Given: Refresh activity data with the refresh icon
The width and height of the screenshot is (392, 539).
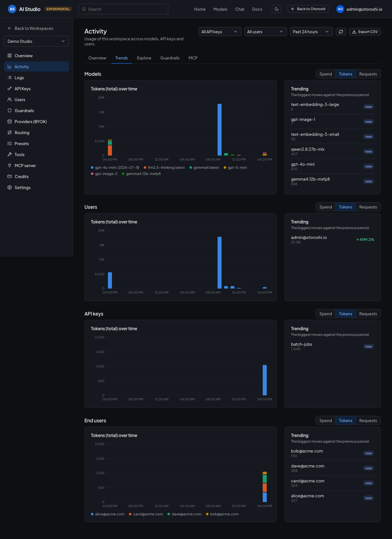Looking at the screenshot, I should [x=341, y=32].
